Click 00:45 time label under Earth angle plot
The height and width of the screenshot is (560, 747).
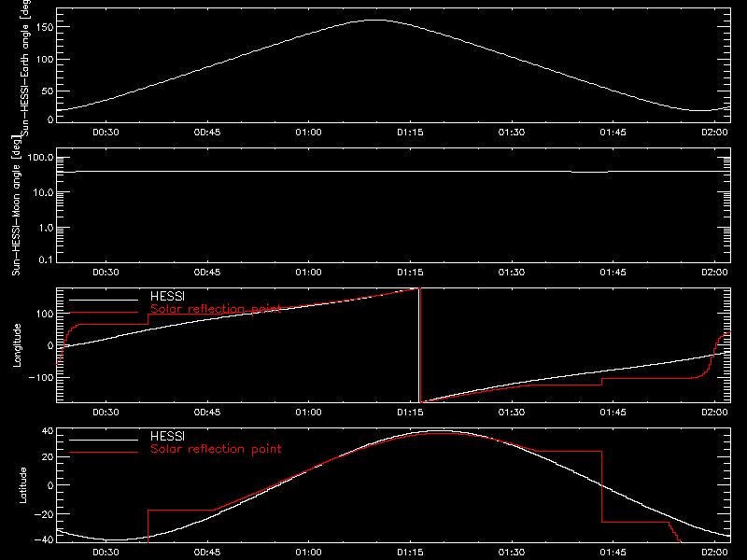(207, 133)
